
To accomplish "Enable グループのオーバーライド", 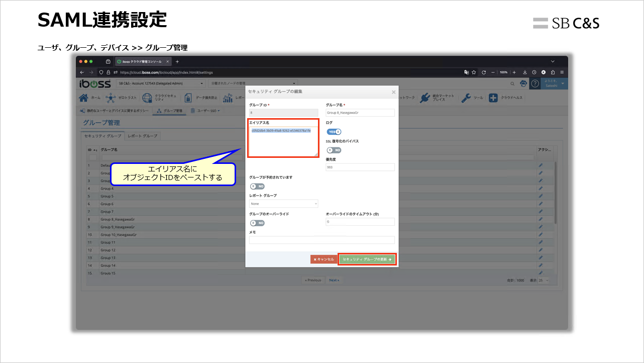I will coord(256,222).
